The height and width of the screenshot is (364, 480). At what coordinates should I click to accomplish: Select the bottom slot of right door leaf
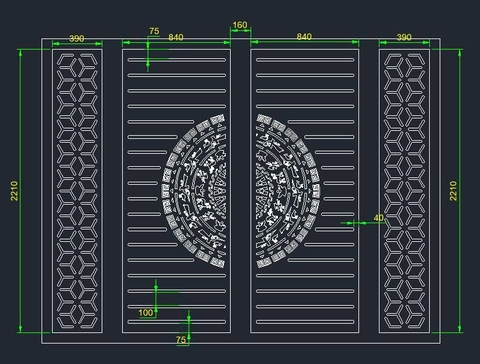click(x=305, y=322)
